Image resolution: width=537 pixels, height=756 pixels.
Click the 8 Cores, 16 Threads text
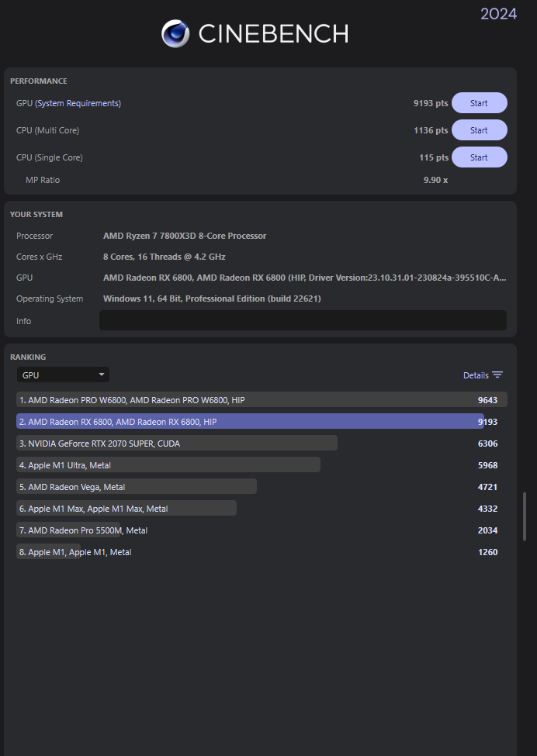point(164,257)
